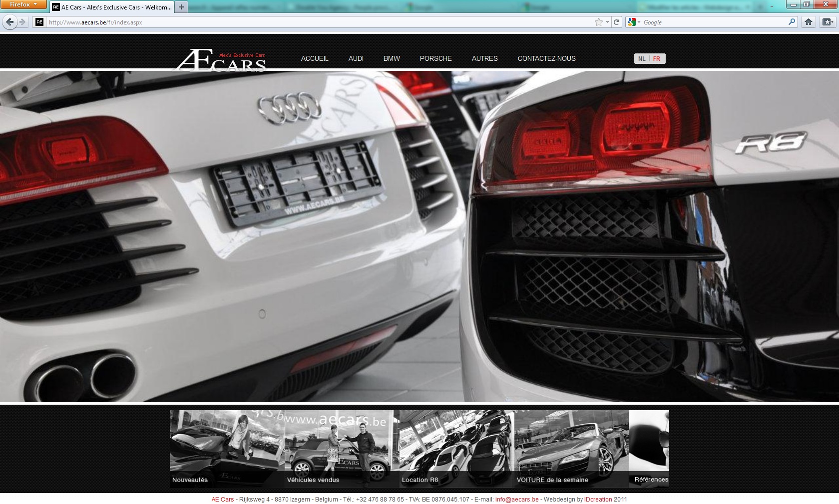Viewport: 839px width, 504px height.
Task: Click the info@aecars.be email link
Action: pos(517,500)
